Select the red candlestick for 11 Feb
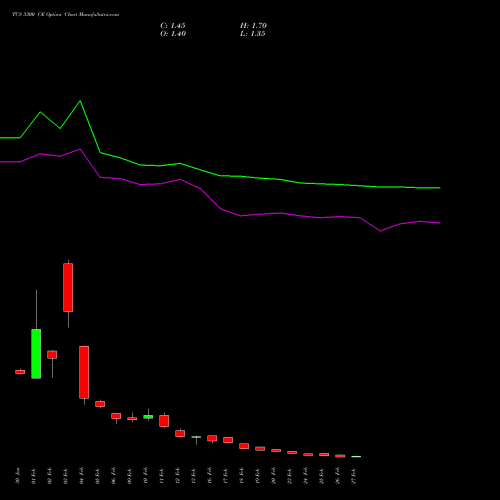Image resolution: width=500 pixels, height=500 pixels. [164, 421]
